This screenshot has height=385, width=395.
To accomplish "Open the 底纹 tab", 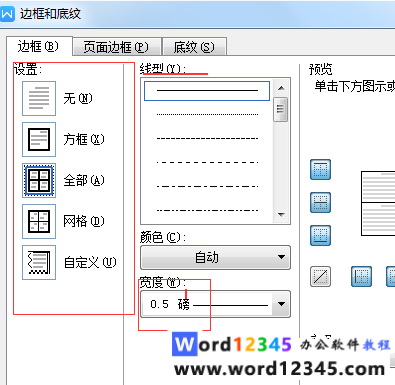I will pyautogui.click(x=195, y=47).
